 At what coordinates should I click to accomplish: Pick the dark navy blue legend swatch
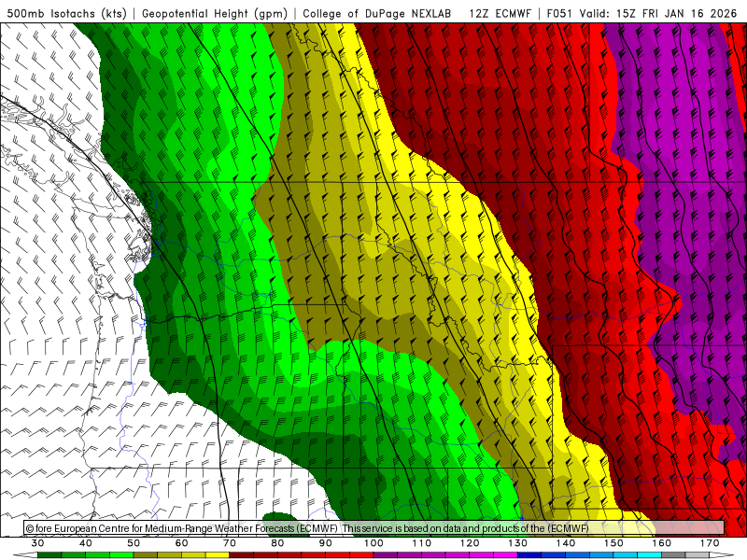(529, 555)
